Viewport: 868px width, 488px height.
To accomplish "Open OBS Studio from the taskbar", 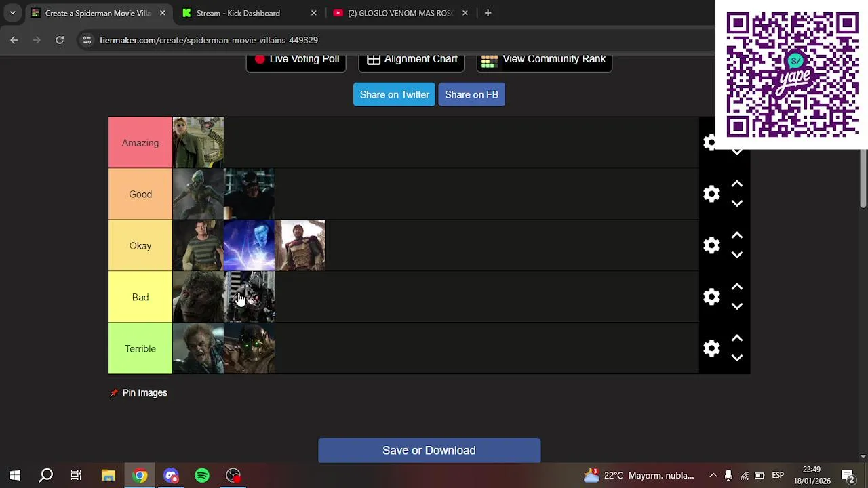I will [233, 475].
